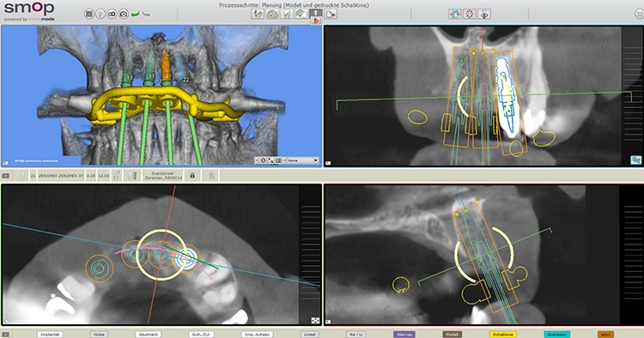The image size is (644, 338).
Task: Redo with the gray arrow icon
Action: click(147, 15)
